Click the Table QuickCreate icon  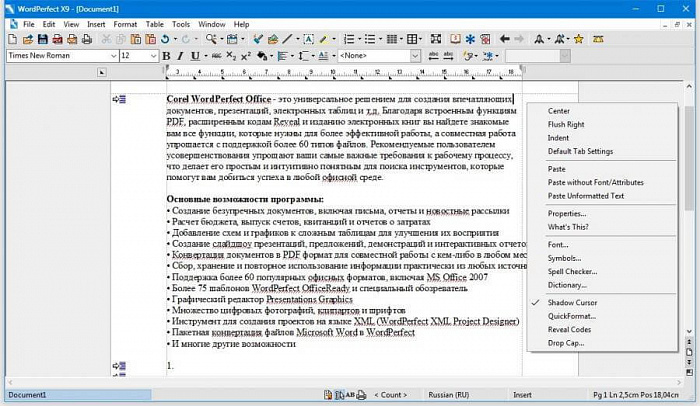click(x=412, y=39)
